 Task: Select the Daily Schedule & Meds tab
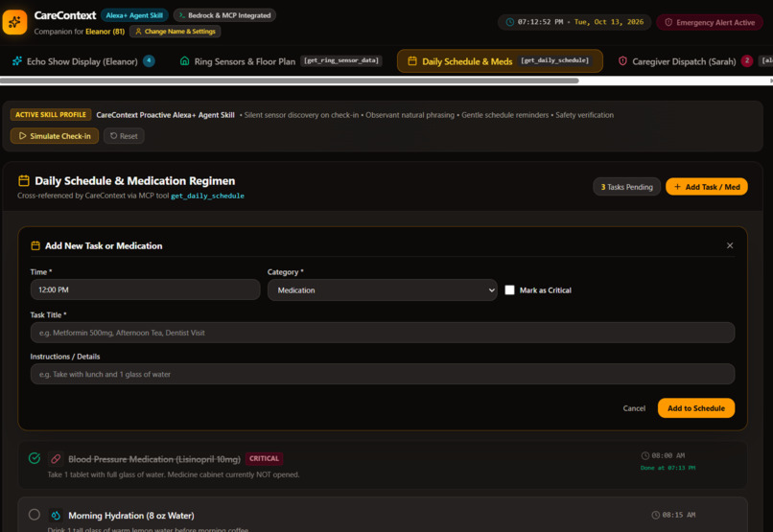click(x=500, y=61)
